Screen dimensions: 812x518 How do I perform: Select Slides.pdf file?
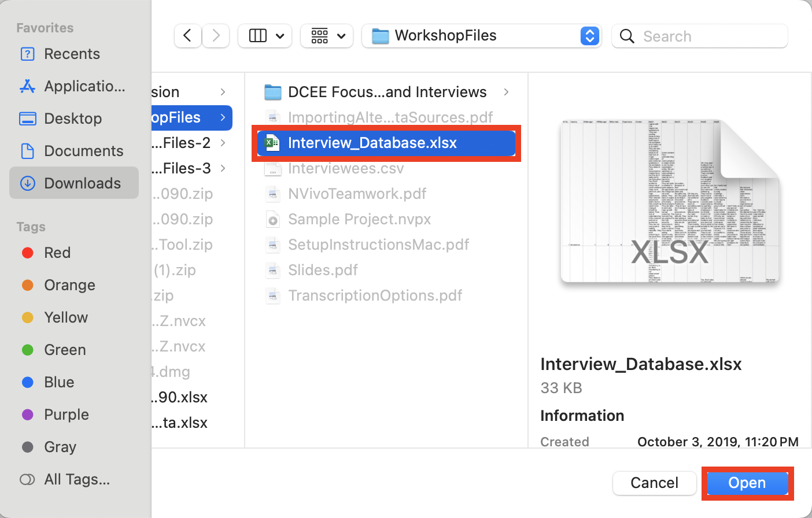click(x=386, y=270)
